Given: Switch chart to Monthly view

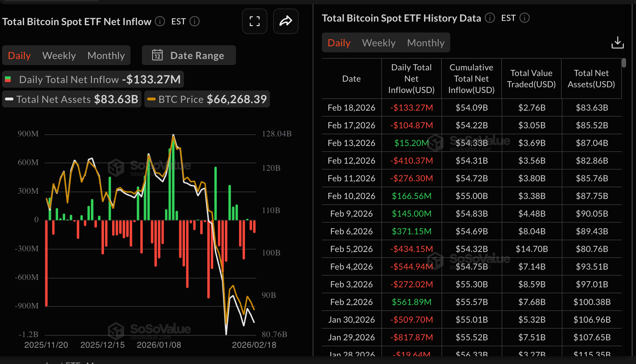Looking at the screenshot, I should tap(106, 55).
